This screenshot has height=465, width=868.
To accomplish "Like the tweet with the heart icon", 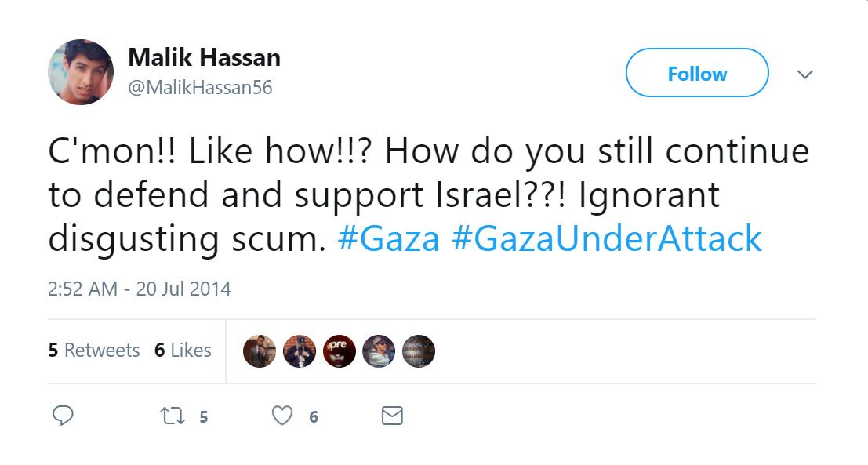I will tap(282, 416).
